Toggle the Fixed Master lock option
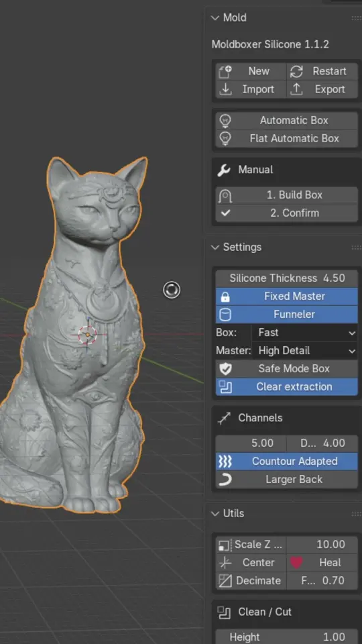This screenshot has width=362, height=644. coord(286,297)
